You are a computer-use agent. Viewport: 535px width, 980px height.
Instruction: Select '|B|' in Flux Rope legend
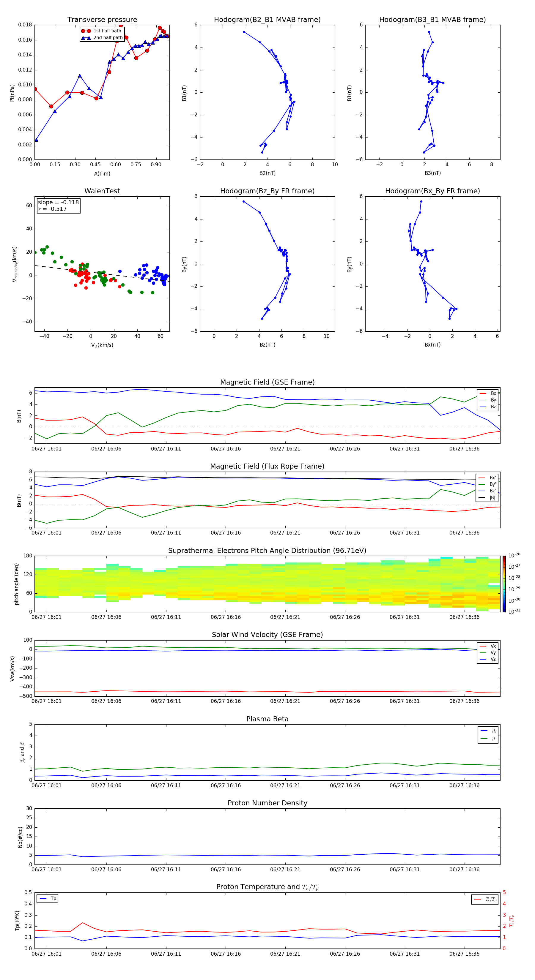click(487, 498)
